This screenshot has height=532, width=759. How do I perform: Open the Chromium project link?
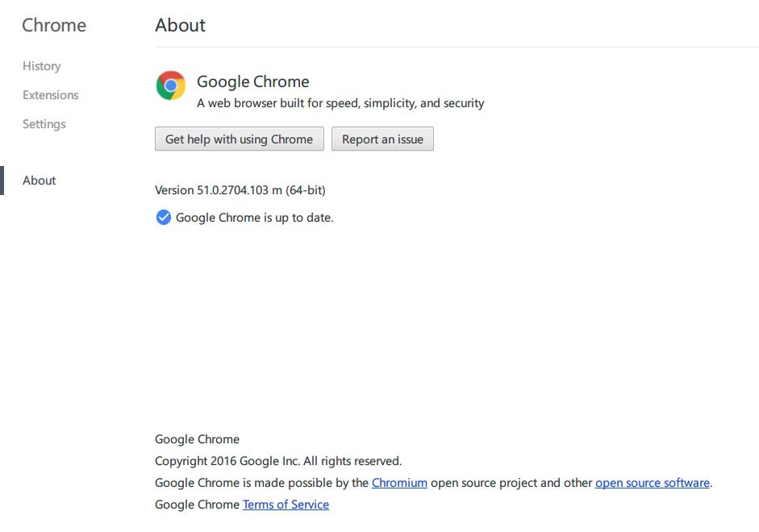(399, 483)
